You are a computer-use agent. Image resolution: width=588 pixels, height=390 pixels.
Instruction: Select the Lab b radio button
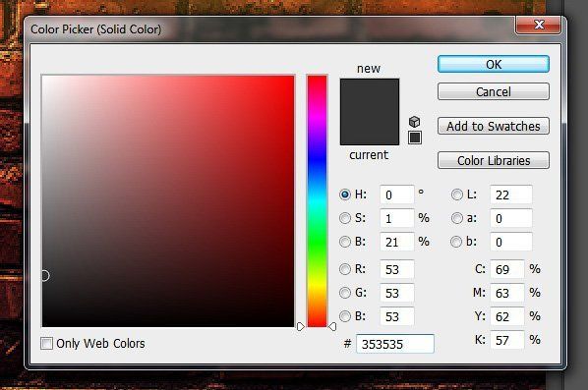pos(456,242)
